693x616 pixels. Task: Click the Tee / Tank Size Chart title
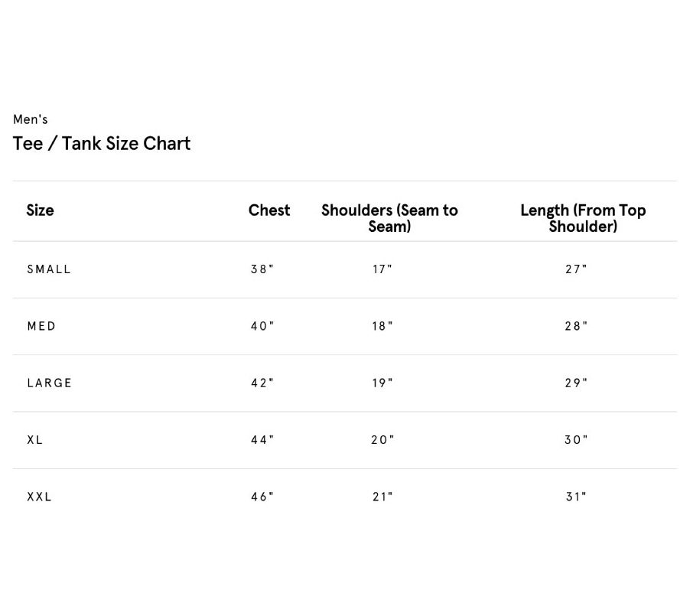[102, 144]
